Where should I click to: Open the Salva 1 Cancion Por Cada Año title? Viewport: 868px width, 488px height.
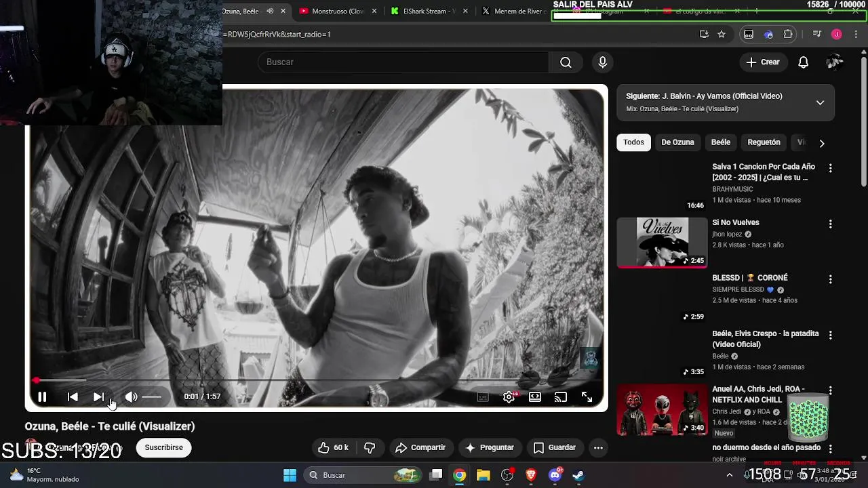pos(764,172)
